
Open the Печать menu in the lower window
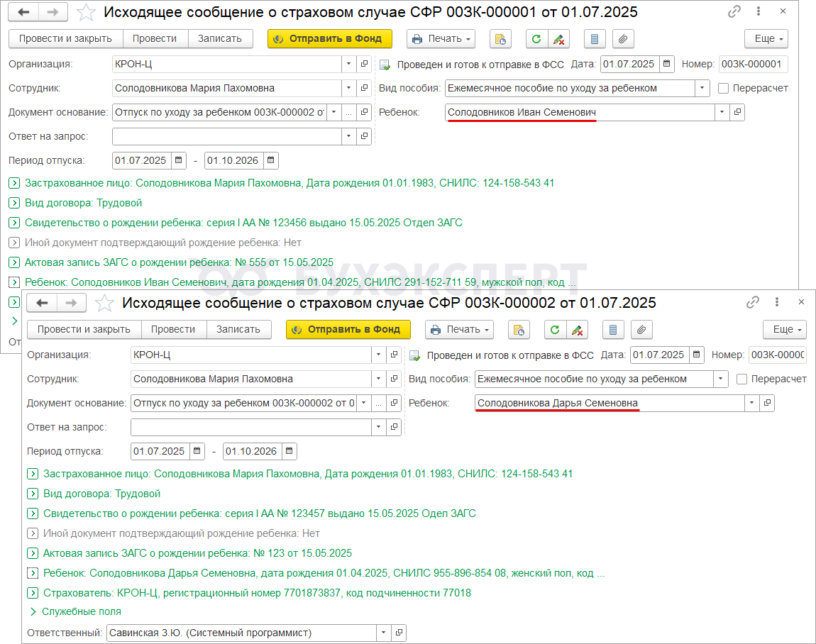tap(459, 330)
